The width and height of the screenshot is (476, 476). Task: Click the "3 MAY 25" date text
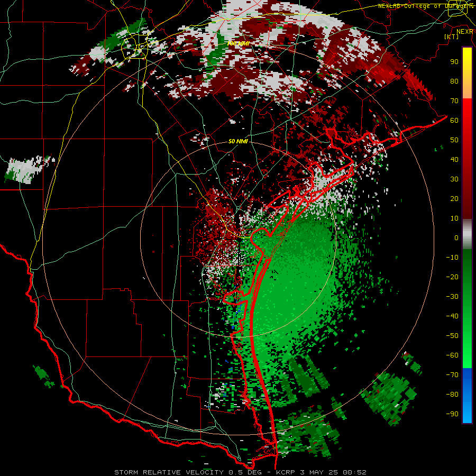[x=319, y=472]
